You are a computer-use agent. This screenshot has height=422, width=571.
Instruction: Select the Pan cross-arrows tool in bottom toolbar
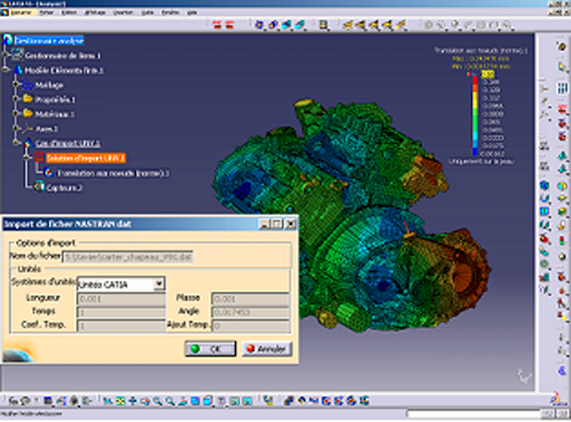[x=133, y=401]
